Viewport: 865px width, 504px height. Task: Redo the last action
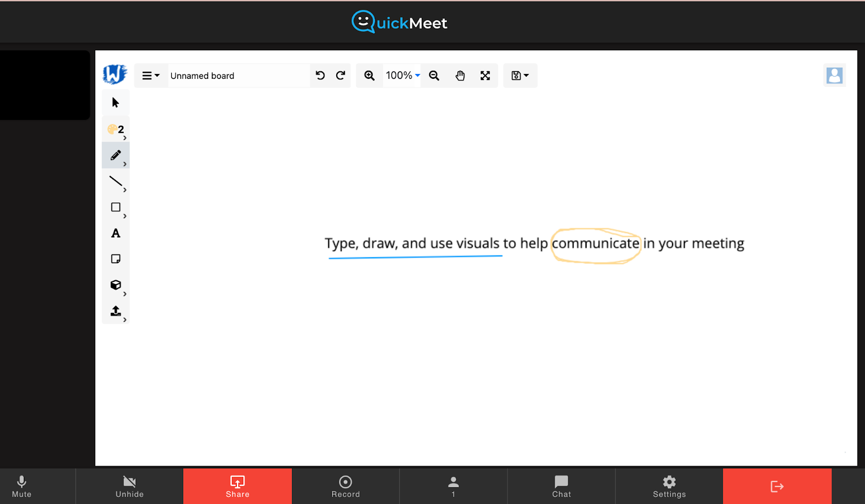(x=341, y=76)
